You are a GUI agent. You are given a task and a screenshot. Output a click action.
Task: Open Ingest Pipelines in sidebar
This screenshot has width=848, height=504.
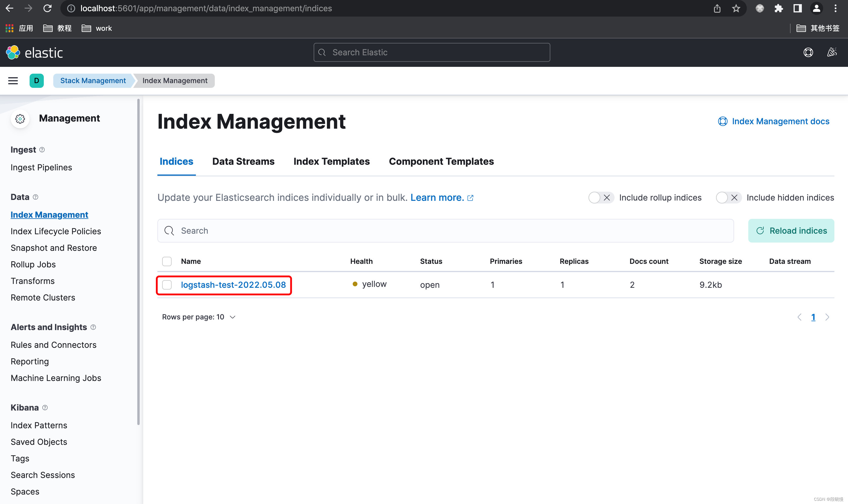[x=41, y=167]
